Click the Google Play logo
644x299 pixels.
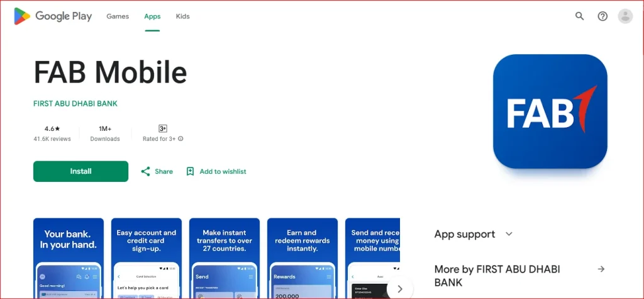pyautogui.click(x=53, y=16)
